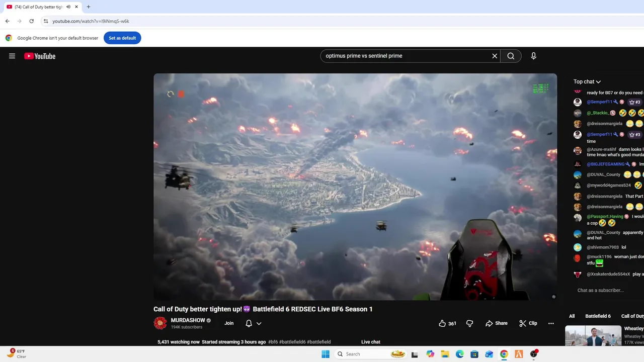Start voice search with microphone icon
This screenshot has width=644, height=362.
click(x=533, y=56)
